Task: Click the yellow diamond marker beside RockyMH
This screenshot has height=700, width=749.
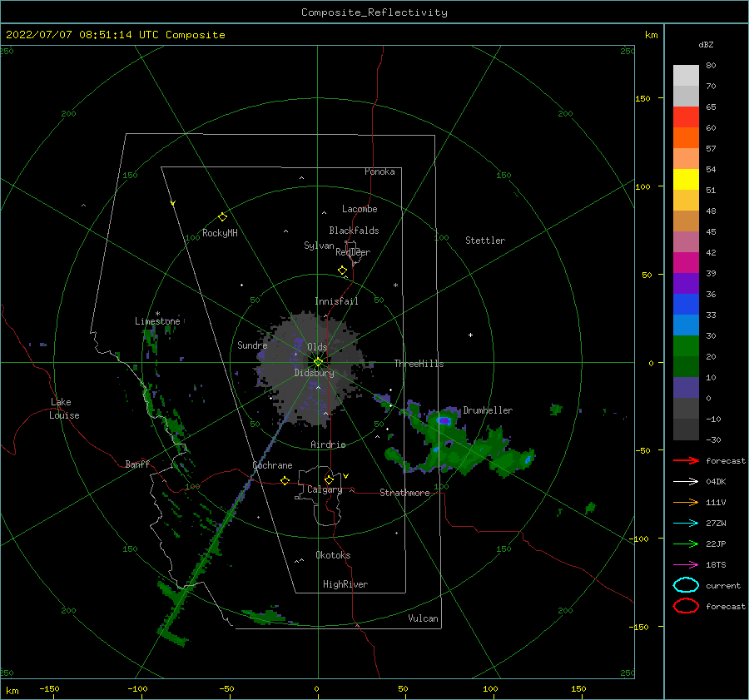Action: coord(222,217)
